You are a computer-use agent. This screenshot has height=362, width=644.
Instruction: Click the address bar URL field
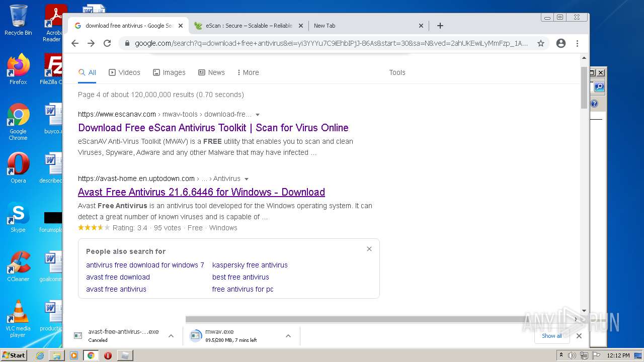click(331, 43)
